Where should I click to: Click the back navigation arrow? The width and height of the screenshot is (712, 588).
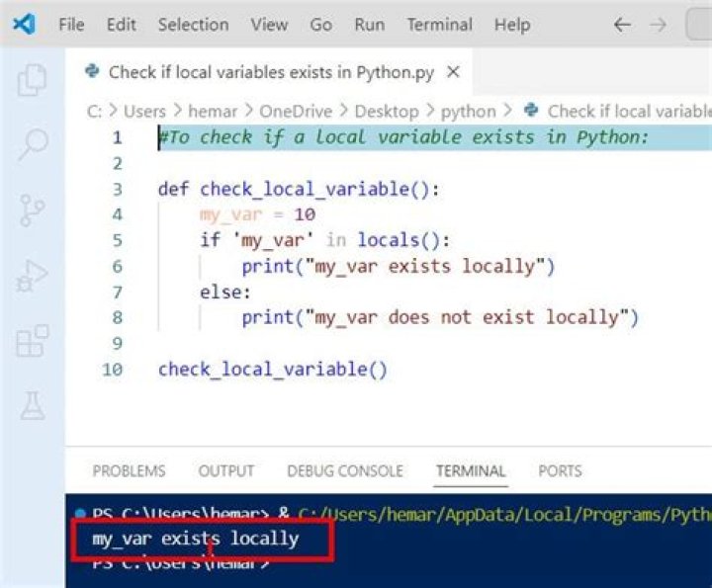click(x=622, y=25)
